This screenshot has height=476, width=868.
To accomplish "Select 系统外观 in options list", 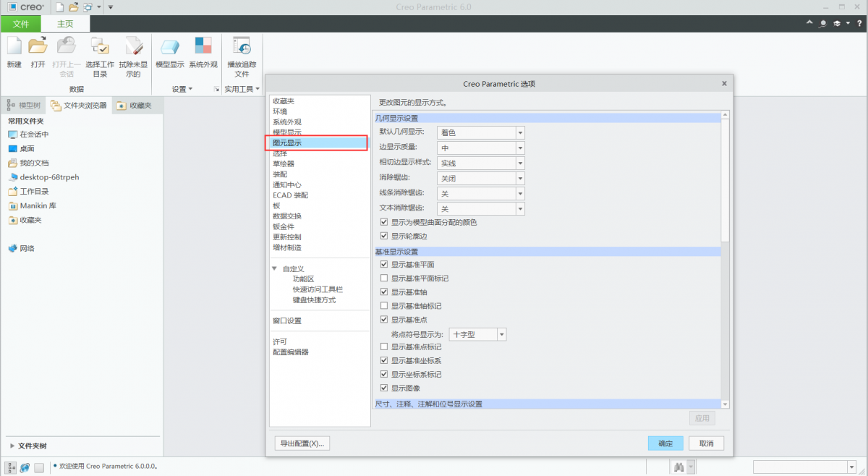I will coord(287,122).
